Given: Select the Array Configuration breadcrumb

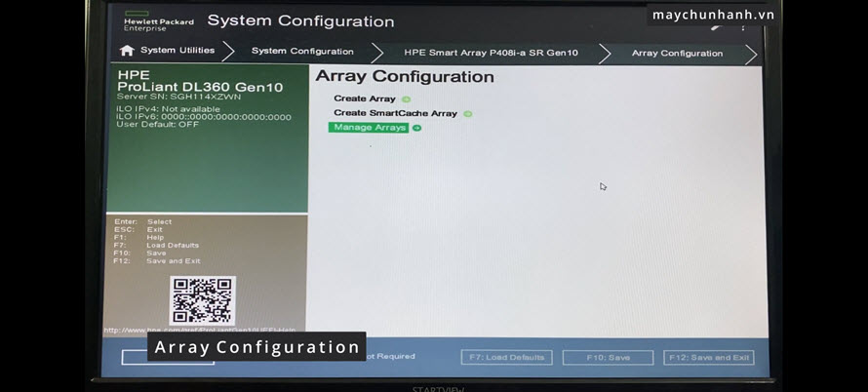Looking at the screenshot, I should (x=677, y=54).
